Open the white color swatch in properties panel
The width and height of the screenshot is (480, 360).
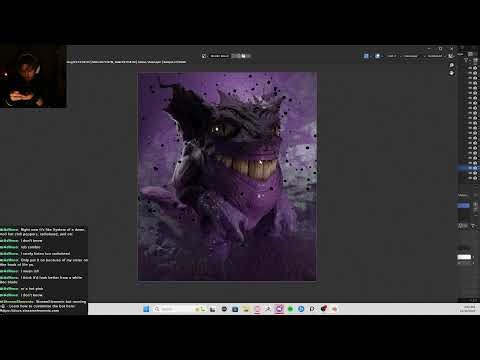(x=464, y=257)
